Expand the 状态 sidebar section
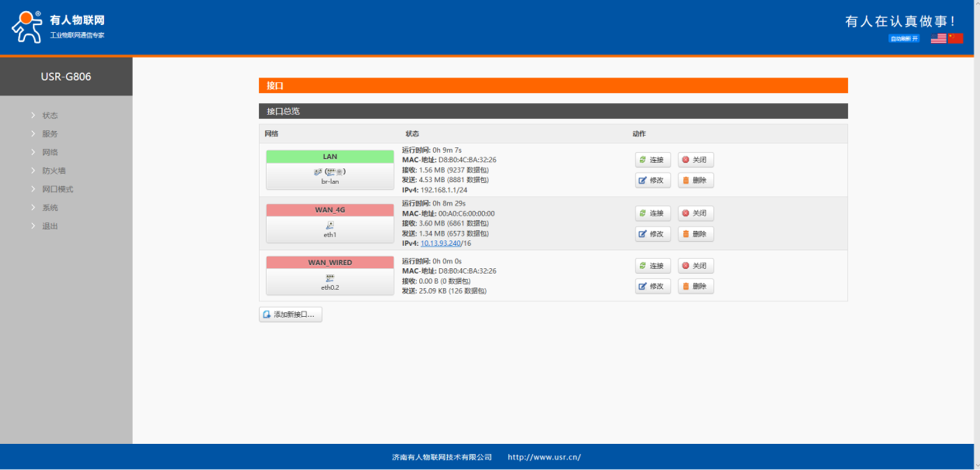The image size is (980, 470). click(50, 116)
